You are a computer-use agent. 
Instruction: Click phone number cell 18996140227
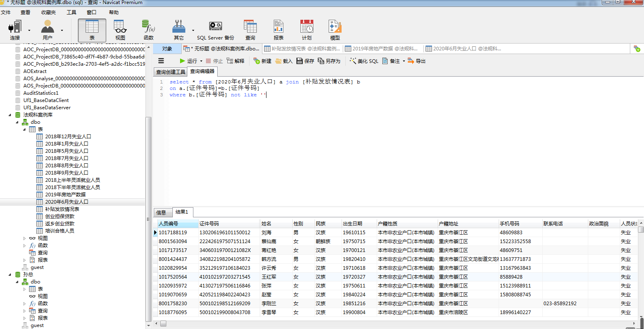coord(520,312)
